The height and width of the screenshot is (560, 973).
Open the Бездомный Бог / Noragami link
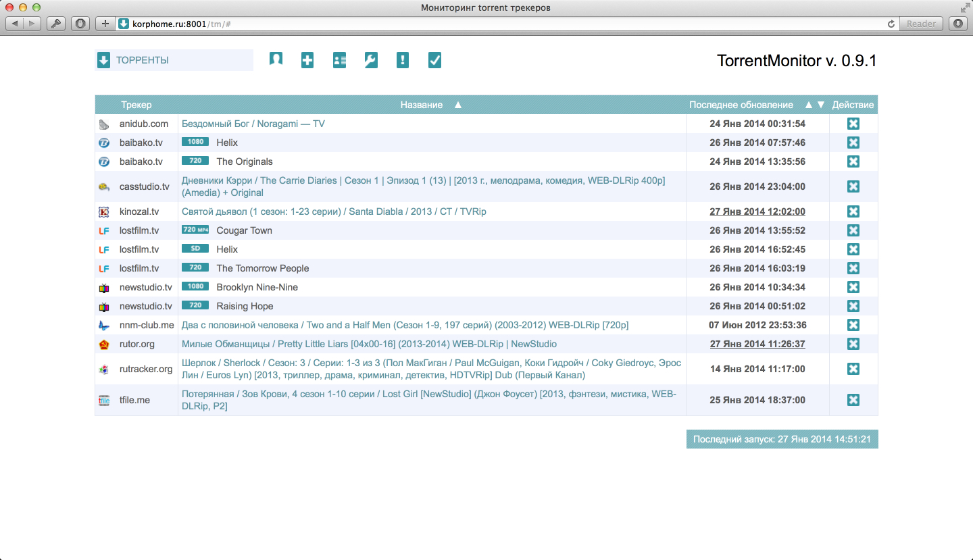coord(253,124)
